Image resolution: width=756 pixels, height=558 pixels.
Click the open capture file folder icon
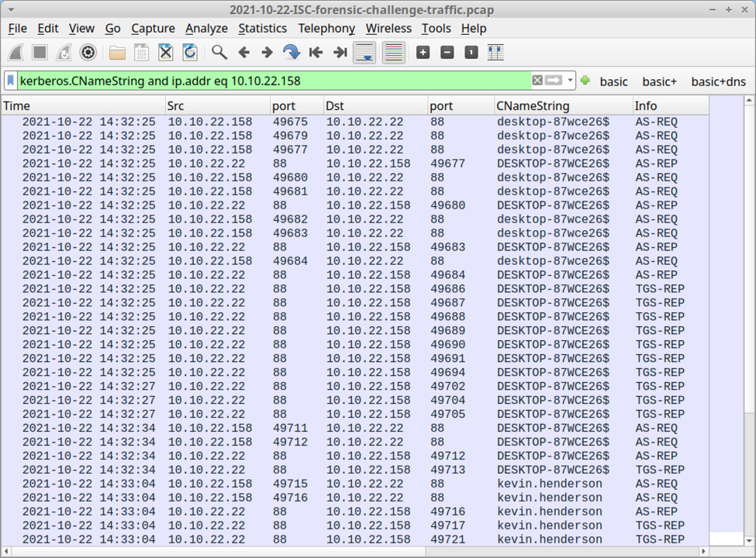[117, 53]
